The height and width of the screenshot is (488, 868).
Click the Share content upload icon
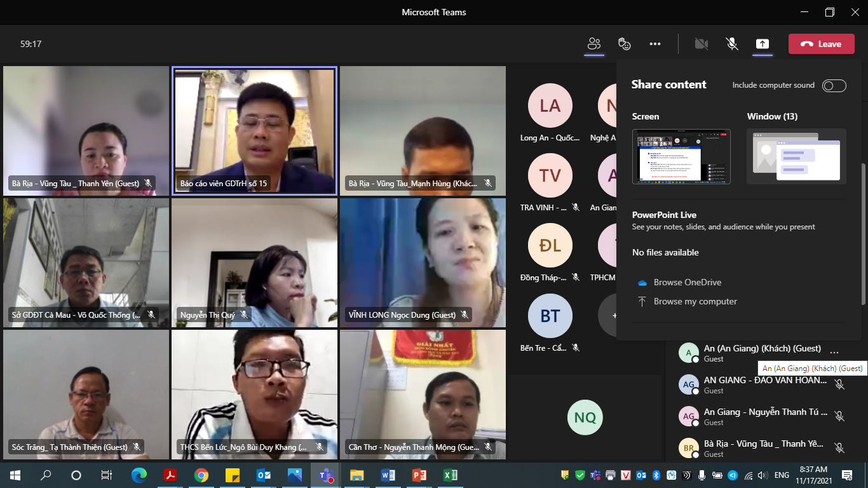click(762, 43)
